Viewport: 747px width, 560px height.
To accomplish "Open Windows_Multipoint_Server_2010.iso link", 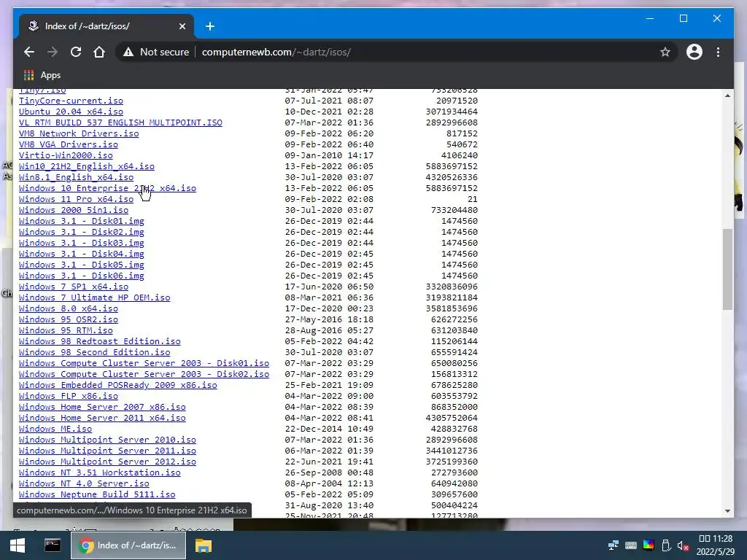I will (107, 440).
